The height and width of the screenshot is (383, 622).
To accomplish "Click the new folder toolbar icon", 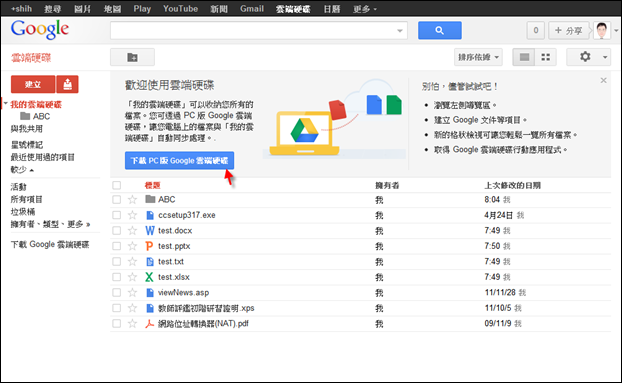I will point(132,57).
